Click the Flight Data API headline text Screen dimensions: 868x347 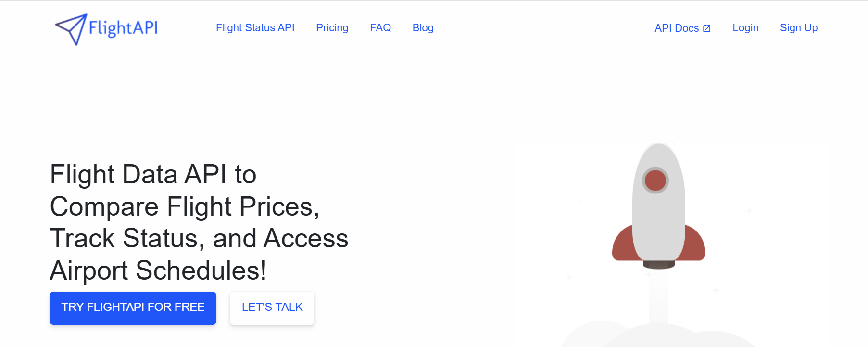coord(199,222)
